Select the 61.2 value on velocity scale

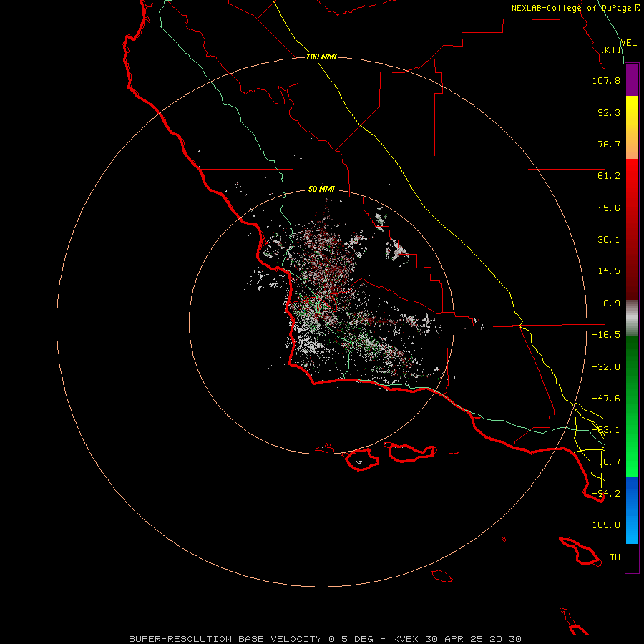pyautogui.click(x=609, y=176)
